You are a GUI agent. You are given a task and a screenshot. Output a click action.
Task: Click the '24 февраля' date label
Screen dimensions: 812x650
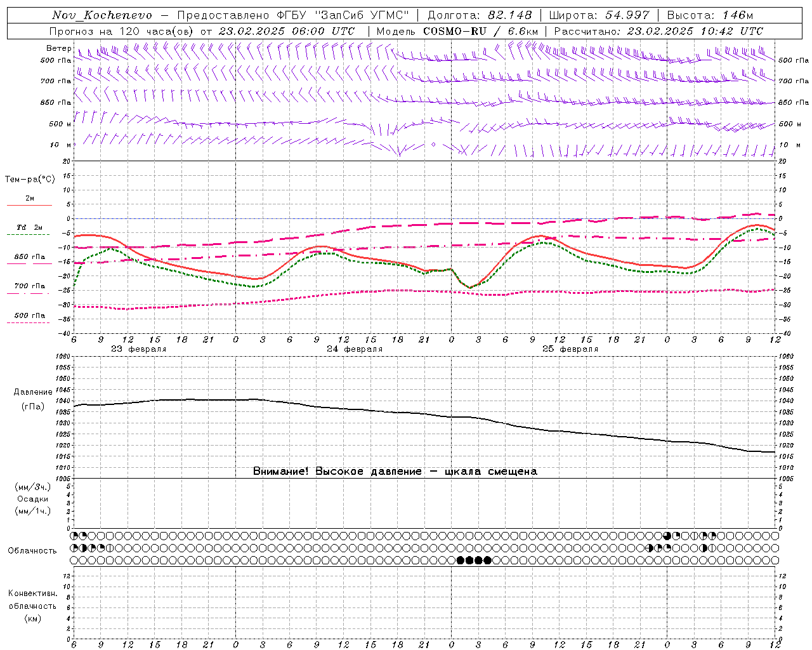[x=355, y=349]
